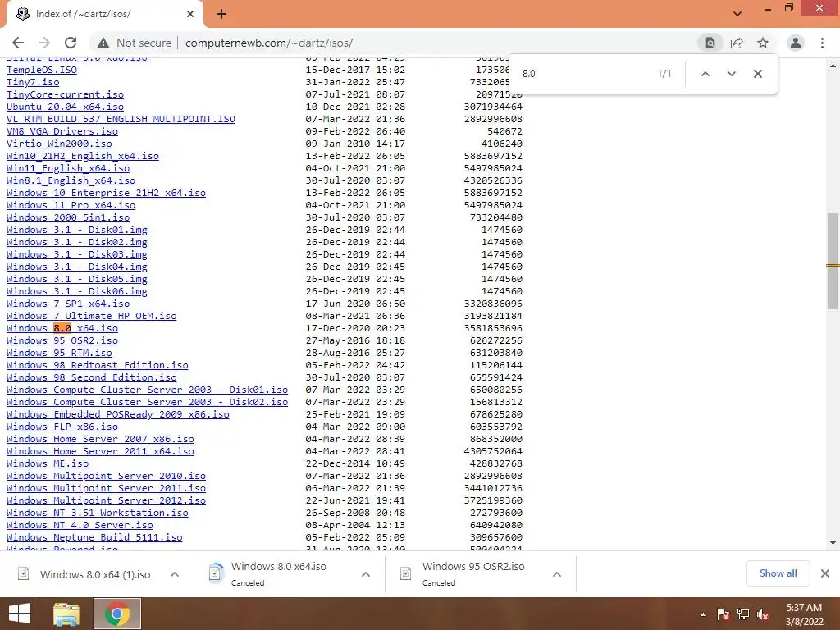Open the tab search chevron in title bar
The width and height of the screenshot is (840, 630).
tap(737, 14)
